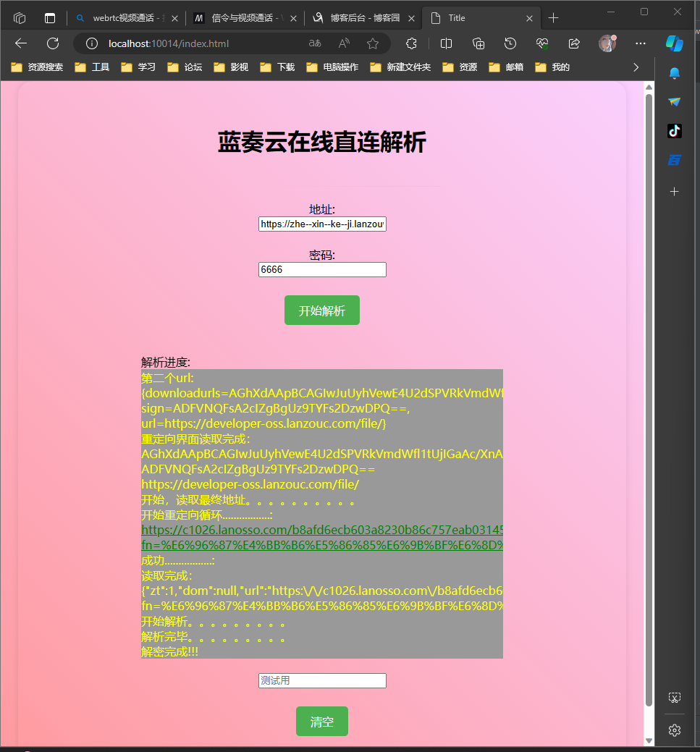The height and width of the screenshot is (752, 700).
Task: Open Browser essentials heart icon
Action: (542, 43)
